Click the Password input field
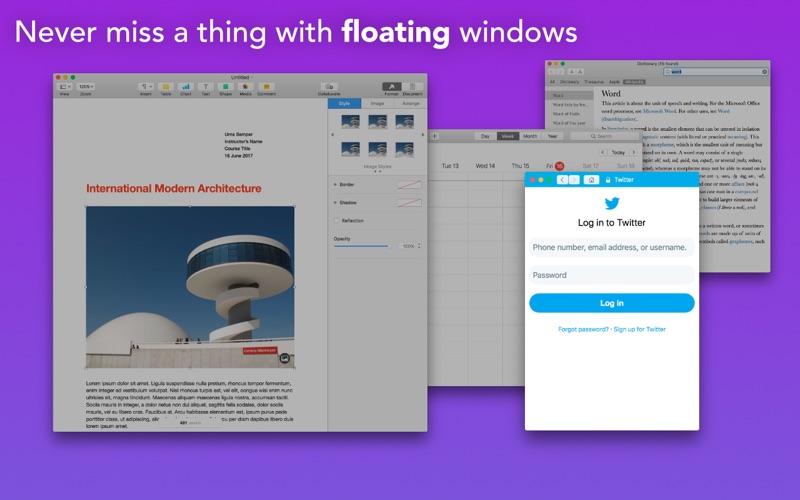The image size is (800, 500). click(x=611, y=275)
